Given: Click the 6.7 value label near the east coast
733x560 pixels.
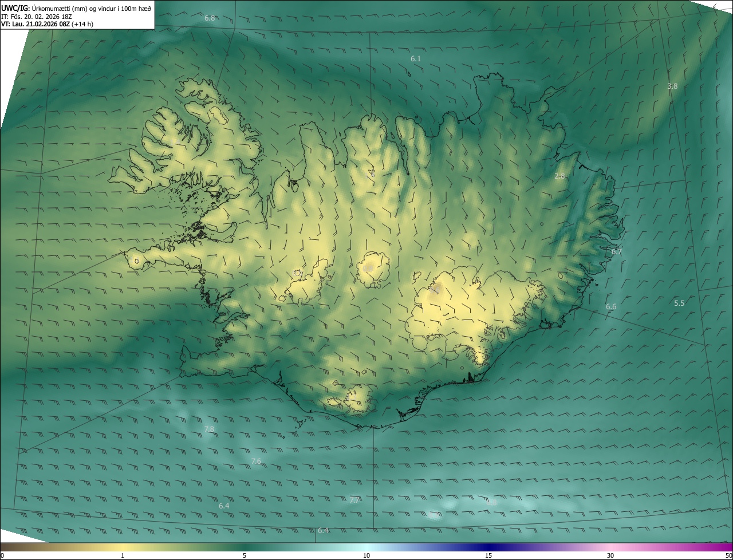Looking at the screenshot, I should (x=617, y=252).
